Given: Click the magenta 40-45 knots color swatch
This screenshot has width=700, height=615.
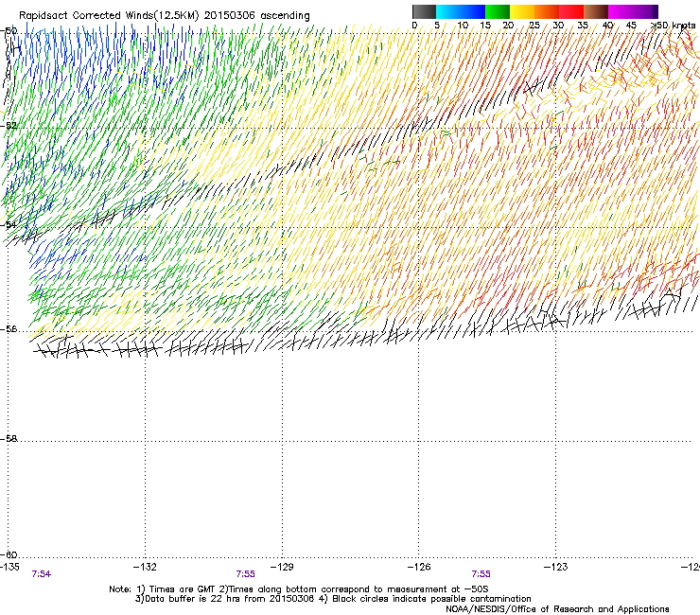Looking at the screenshot, I should (x=621, y=11).
